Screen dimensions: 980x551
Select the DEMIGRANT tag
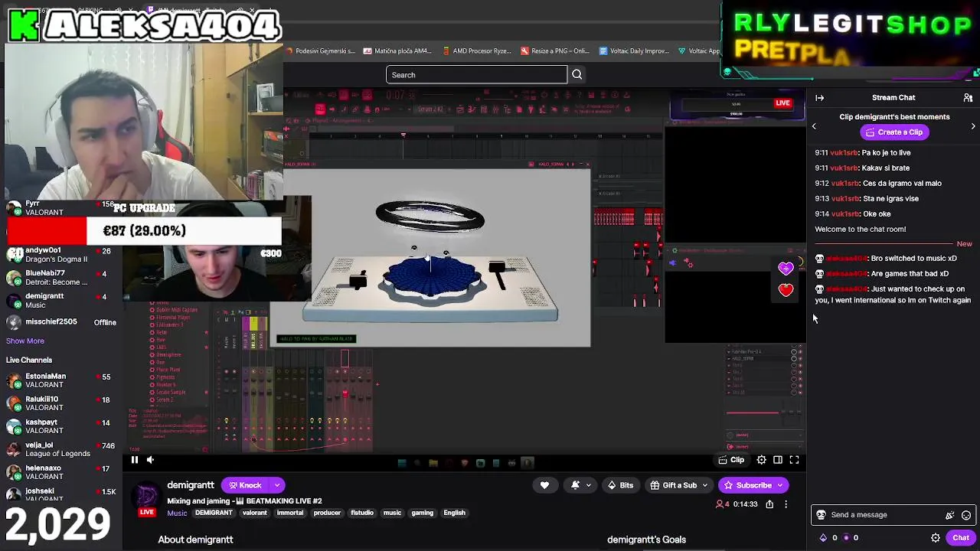click(x=214, y=513)
